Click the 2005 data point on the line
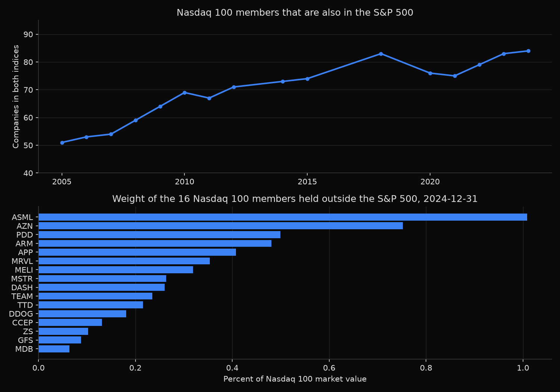Image resolution: width=560 pixels, height=392 pixels. tap(62, 143)
